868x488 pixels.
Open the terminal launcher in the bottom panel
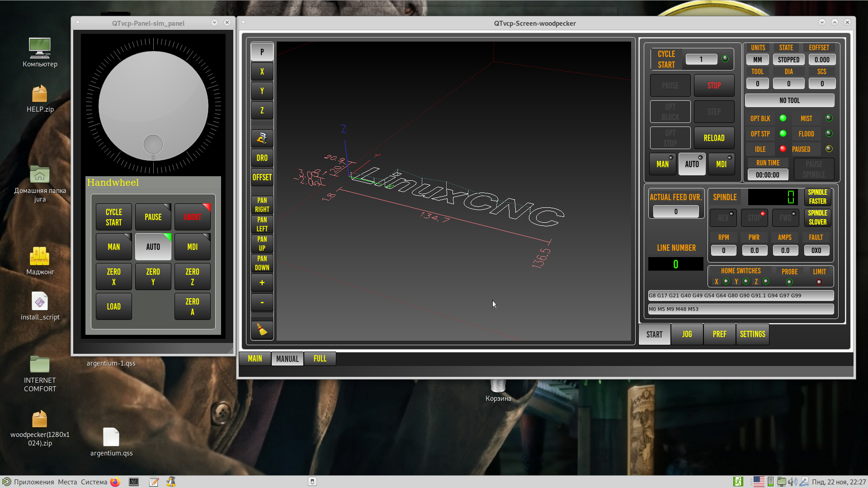134,482
